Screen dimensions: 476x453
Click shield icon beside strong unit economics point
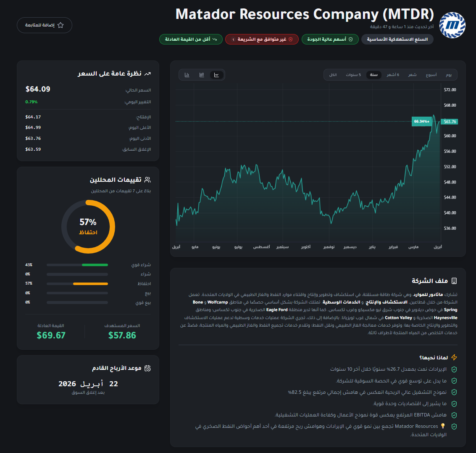pos(454,403)
